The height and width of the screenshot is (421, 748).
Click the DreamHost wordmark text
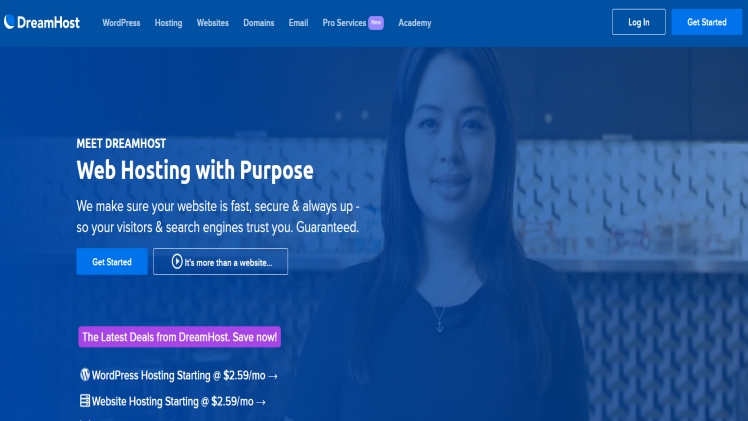[x=48, y=22]
